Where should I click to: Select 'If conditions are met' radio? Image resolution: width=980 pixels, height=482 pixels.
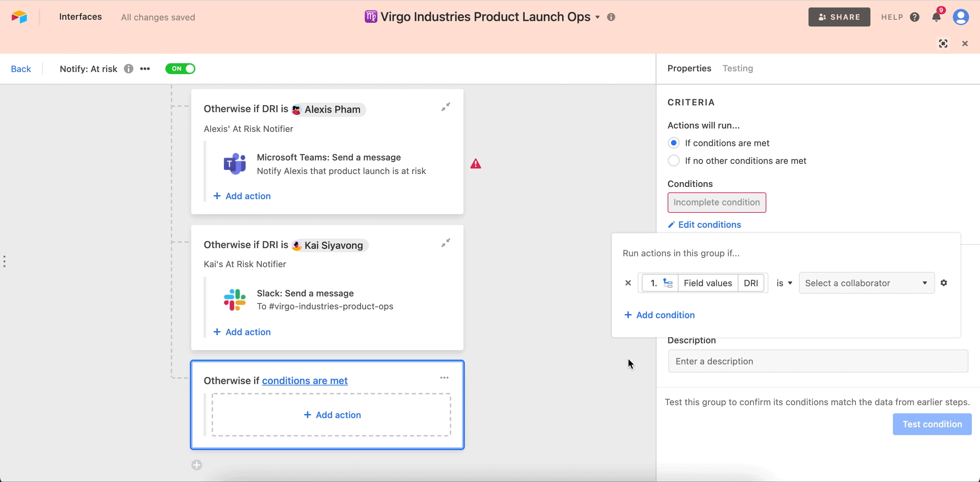[673, 143]
